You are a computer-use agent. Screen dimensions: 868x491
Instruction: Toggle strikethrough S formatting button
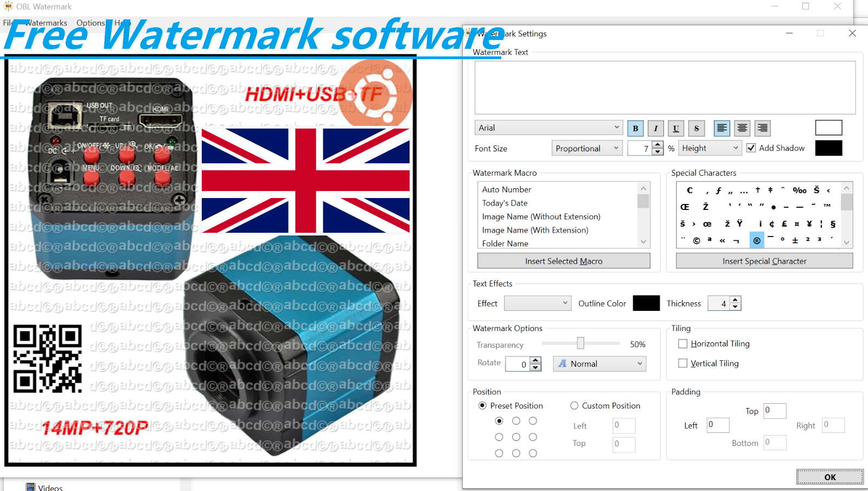pos(697,129)
